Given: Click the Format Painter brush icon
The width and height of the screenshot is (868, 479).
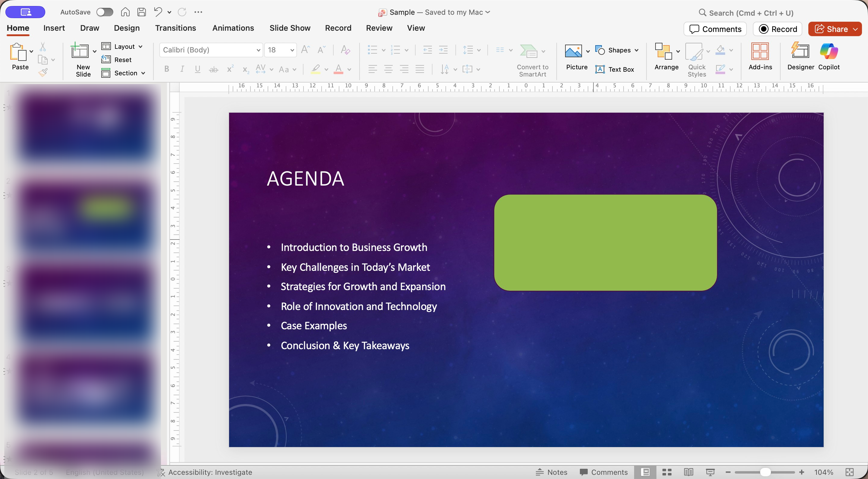Looking at the screenshot, I should point(43,72).
